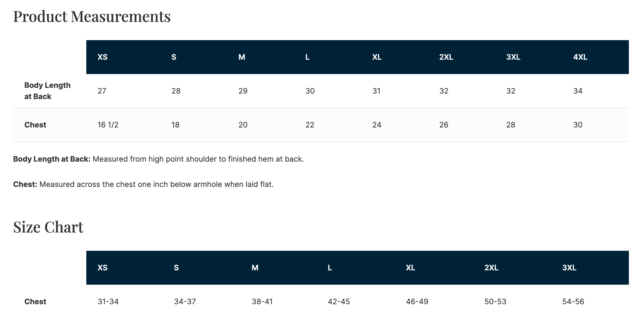
Task: Select body length value 27 for XS
Action: pyautogui.click(x=102, y=91)
